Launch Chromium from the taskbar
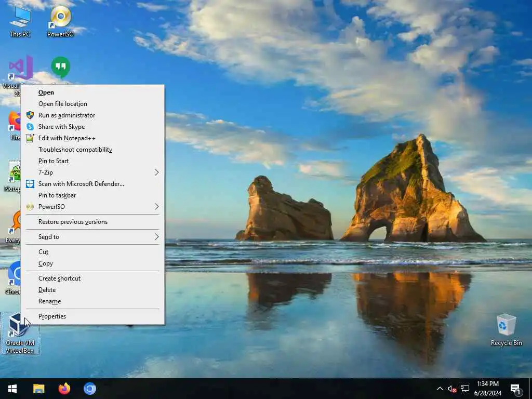The image size is (532, 399). (x=90, y=389)
